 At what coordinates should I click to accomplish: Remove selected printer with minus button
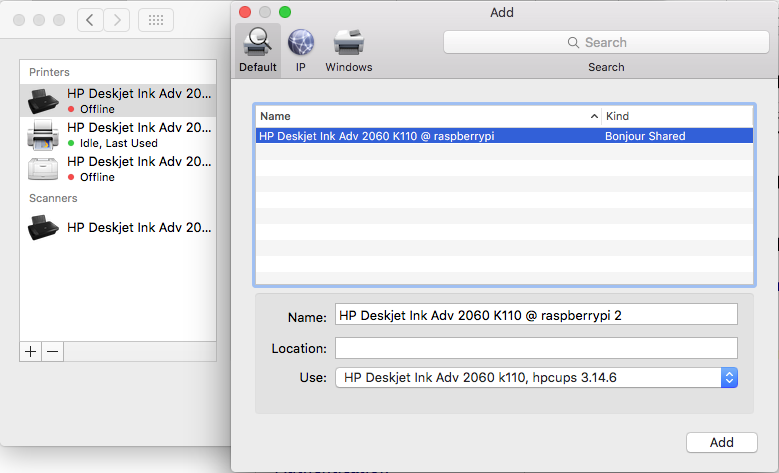pyautogui.click(x=53, y=352)
